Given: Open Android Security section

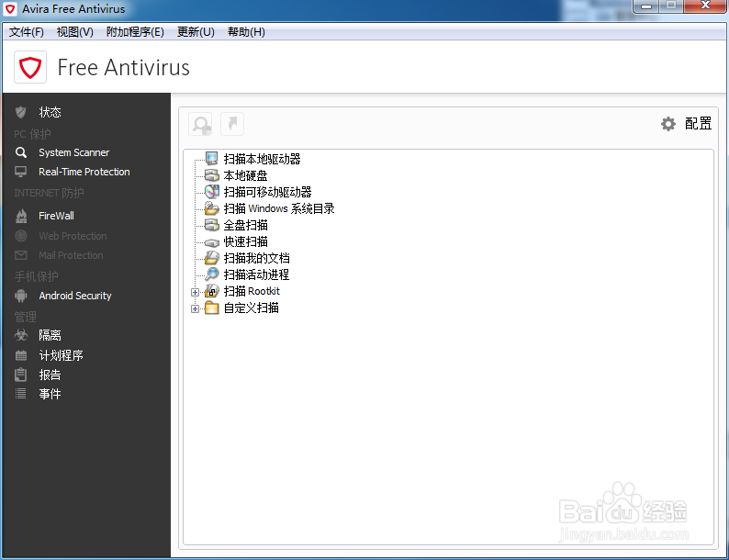Looking at the screenshot, I should [75, 296].
